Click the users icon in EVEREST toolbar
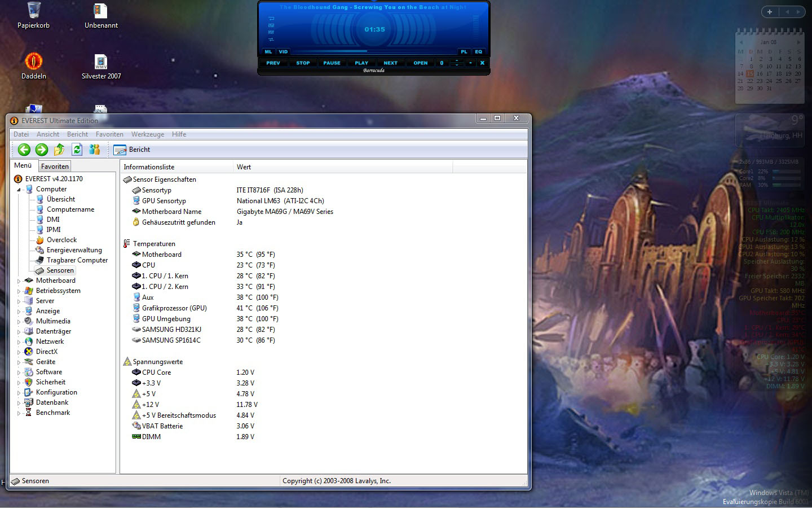This screenshot has width=812, height=508. click(94, 150)
